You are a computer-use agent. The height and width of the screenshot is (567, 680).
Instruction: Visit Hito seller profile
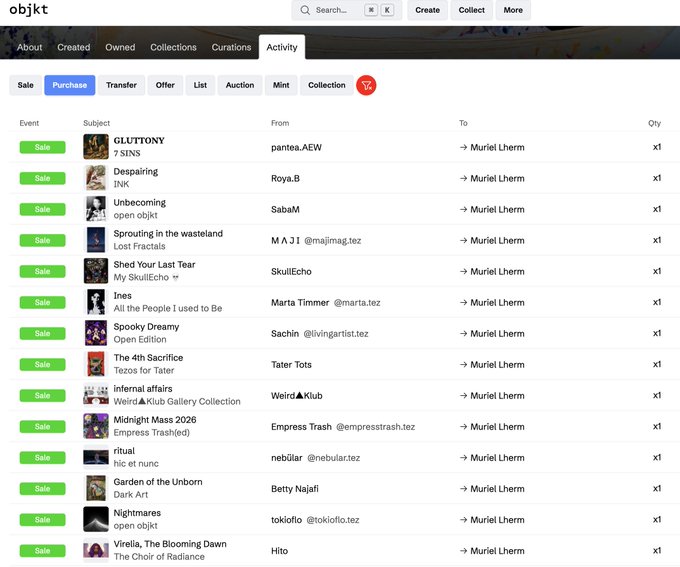click(279, 551)
